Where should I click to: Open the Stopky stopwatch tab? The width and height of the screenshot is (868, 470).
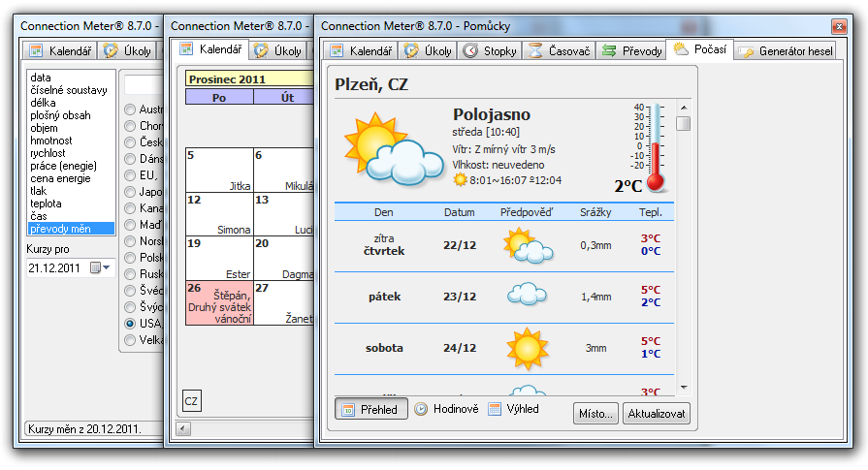(490, 50)
